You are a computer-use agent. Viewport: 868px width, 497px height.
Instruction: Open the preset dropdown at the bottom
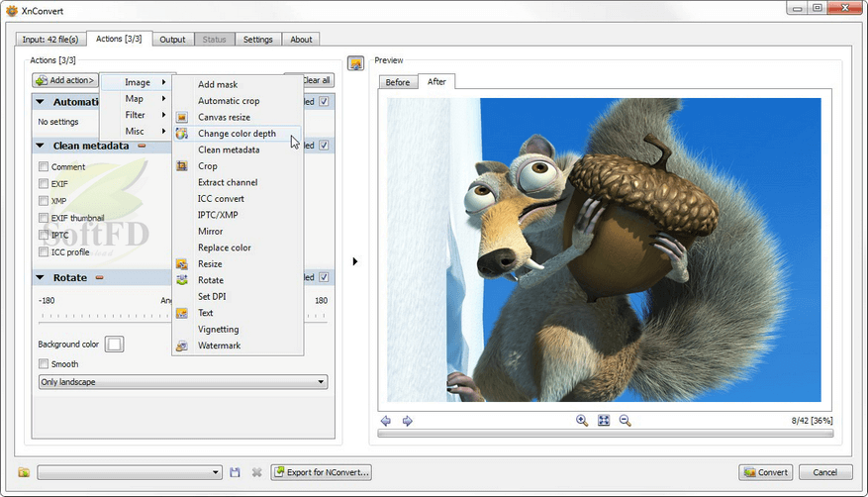129,473
